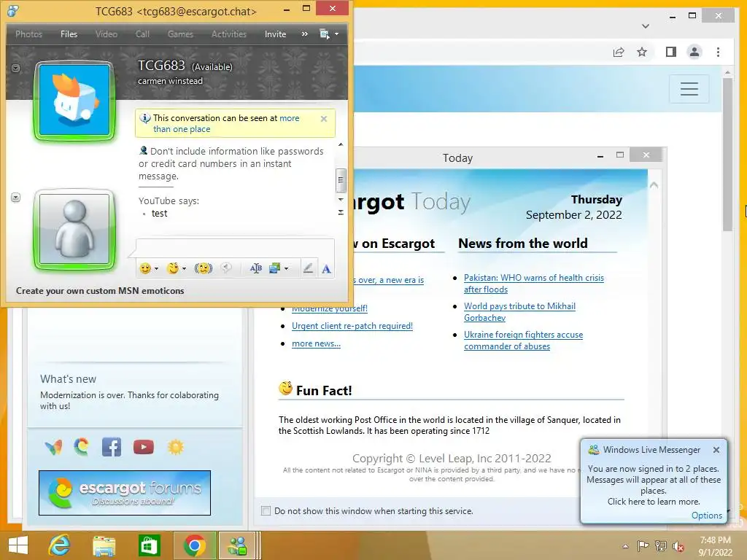This screenshot has height=560, width=747.
Task: Click the message input field
Action: pos(236,249)
